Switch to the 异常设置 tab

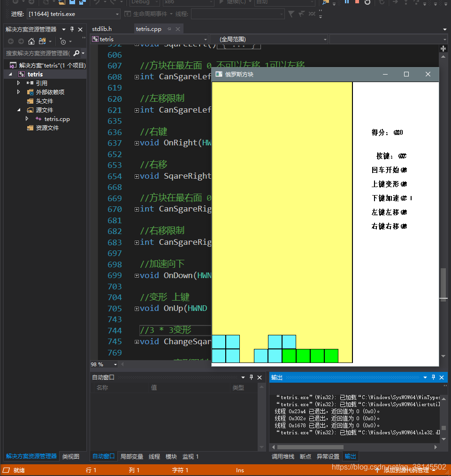pos(328,456)
